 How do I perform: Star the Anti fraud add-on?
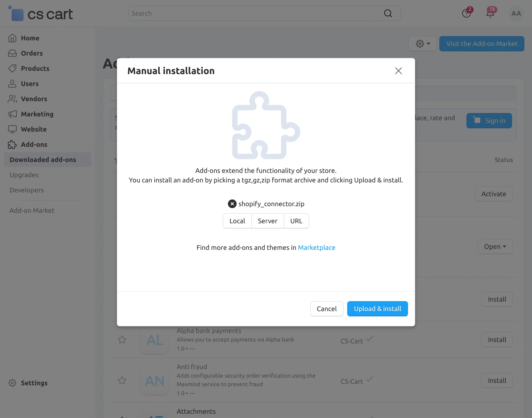(122, 380)
